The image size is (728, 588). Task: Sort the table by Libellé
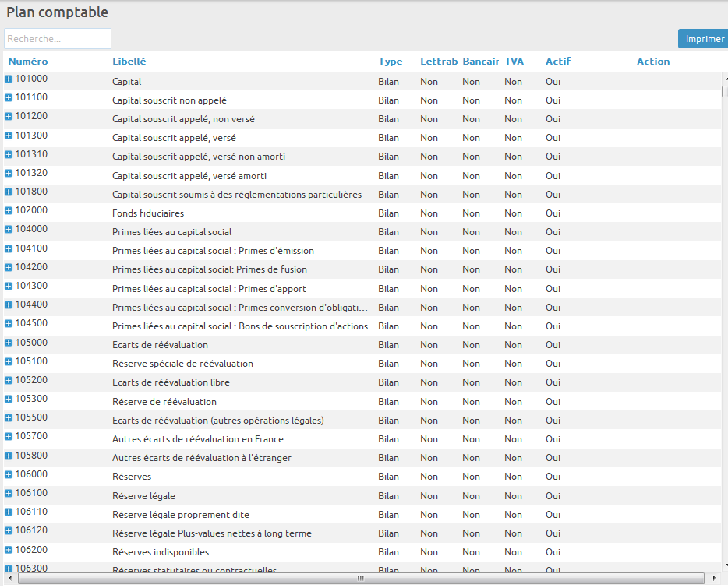coord(129,61)
